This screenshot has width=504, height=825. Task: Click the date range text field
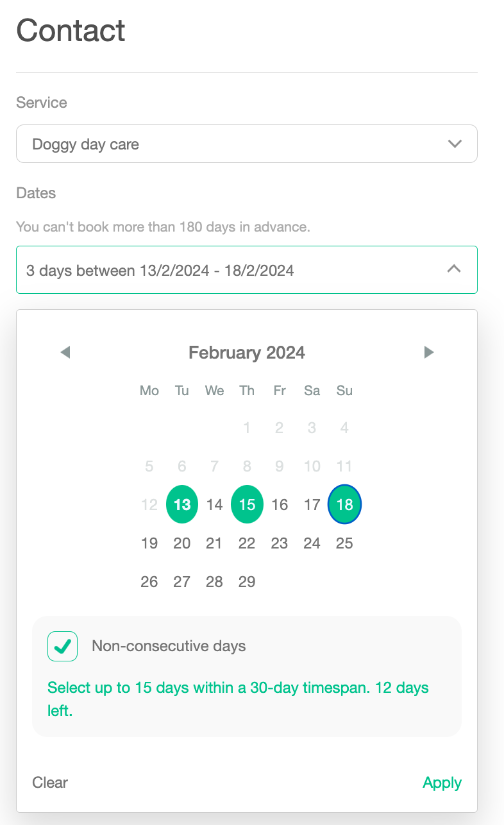click(224, 270)
